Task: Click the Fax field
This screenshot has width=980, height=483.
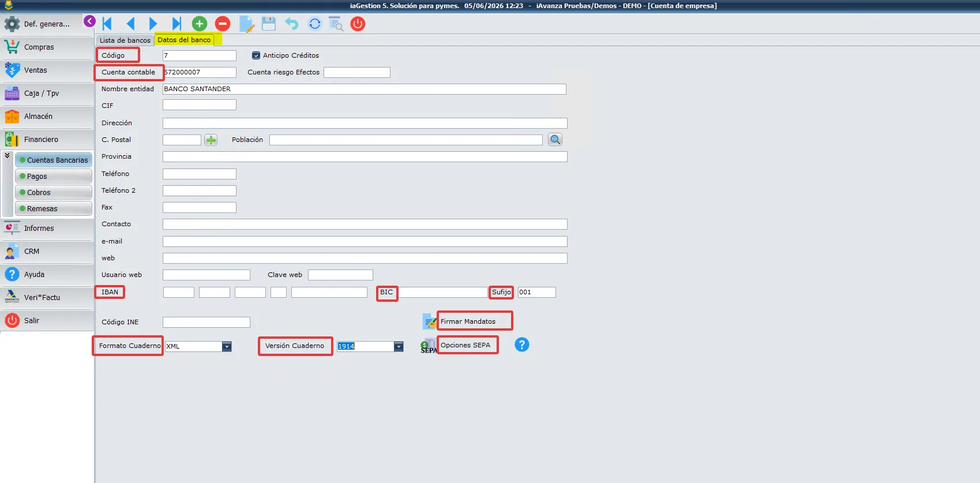Action: tap(200, 207)
